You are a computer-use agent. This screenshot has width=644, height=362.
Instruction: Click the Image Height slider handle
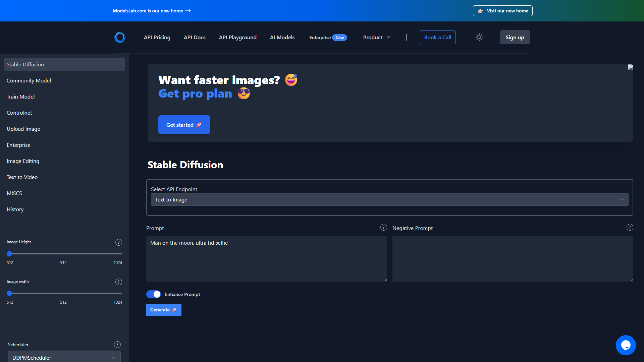point(9,254)
